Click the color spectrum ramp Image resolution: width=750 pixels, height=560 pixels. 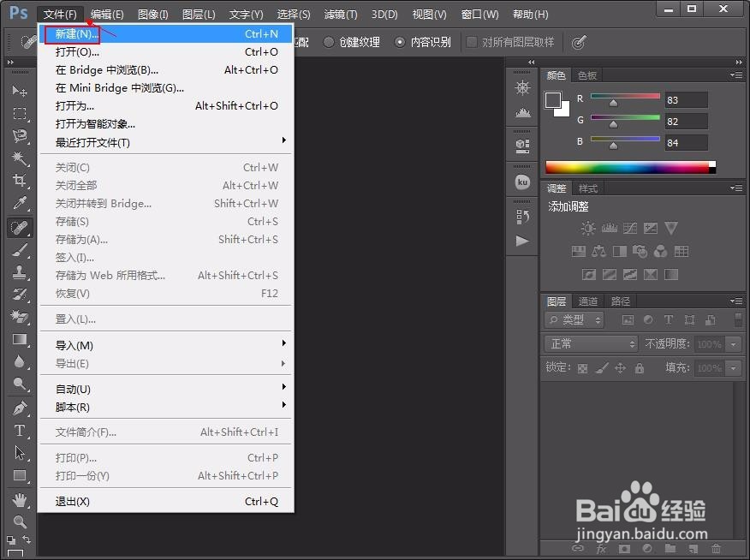pyautogui.click(x=630, y=167)
